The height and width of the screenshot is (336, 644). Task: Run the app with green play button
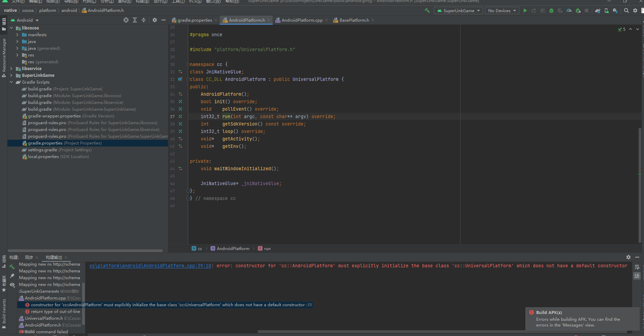click(x=525, y=10)
